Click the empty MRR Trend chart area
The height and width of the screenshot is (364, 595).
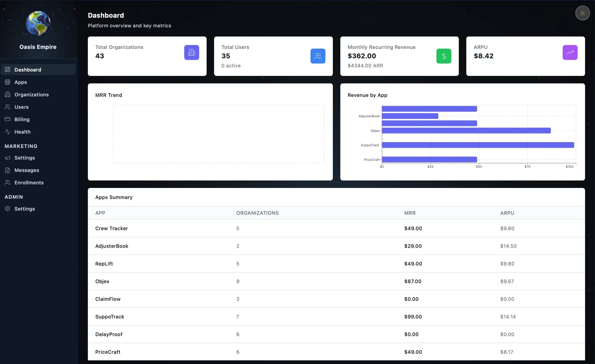tap(218, 134)
